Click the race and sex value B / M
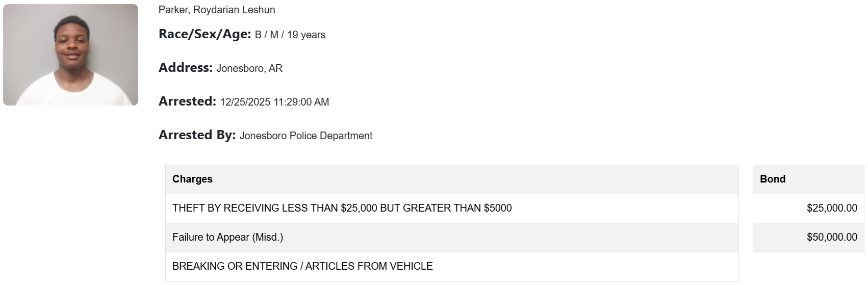The height and width of the screenshot is (285, 868). click(x=267, y=35)
